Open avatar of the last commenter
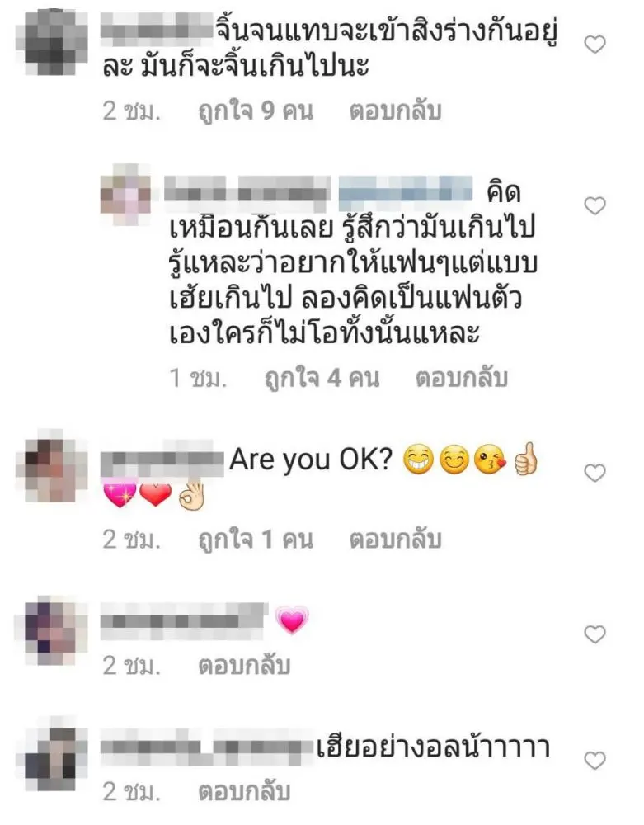The width and height of the screenshot is (644, 825). pyautogui.click(x=51, y=753)
